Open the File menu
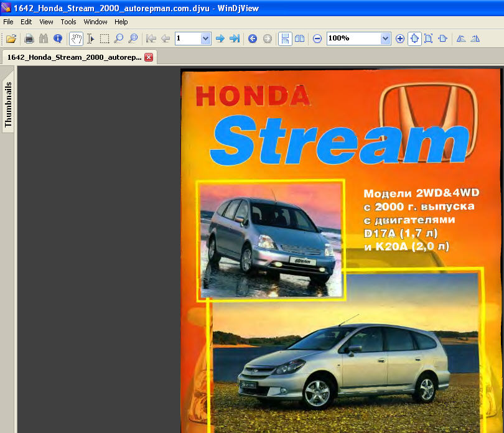The height and width of the screenshot is (433, 504). pyautogui.click(x=8, y=22)
